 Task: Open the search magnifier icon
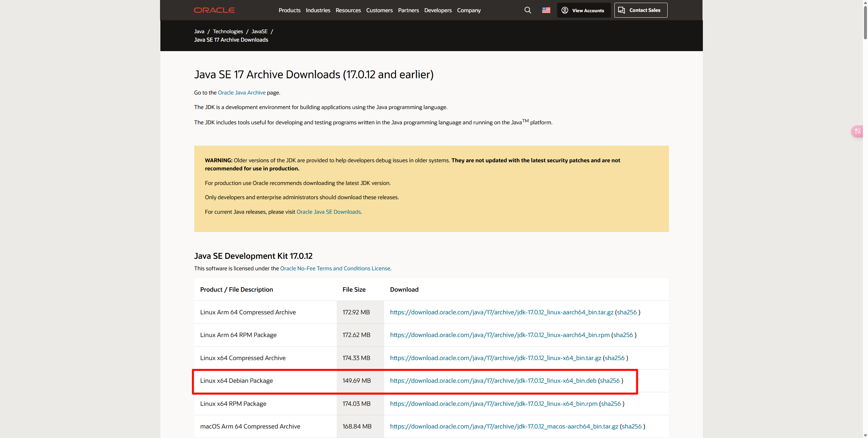pos(528,10)
